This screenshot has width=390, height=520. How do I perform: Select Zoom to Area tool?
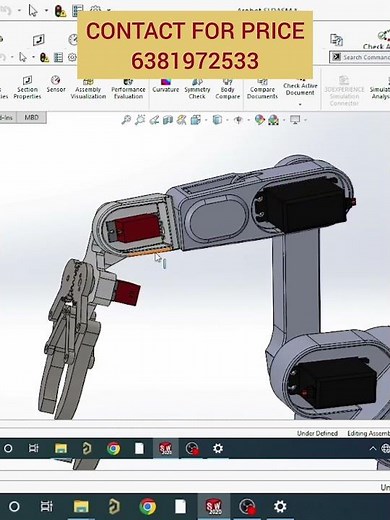click(x=140, y=120)
